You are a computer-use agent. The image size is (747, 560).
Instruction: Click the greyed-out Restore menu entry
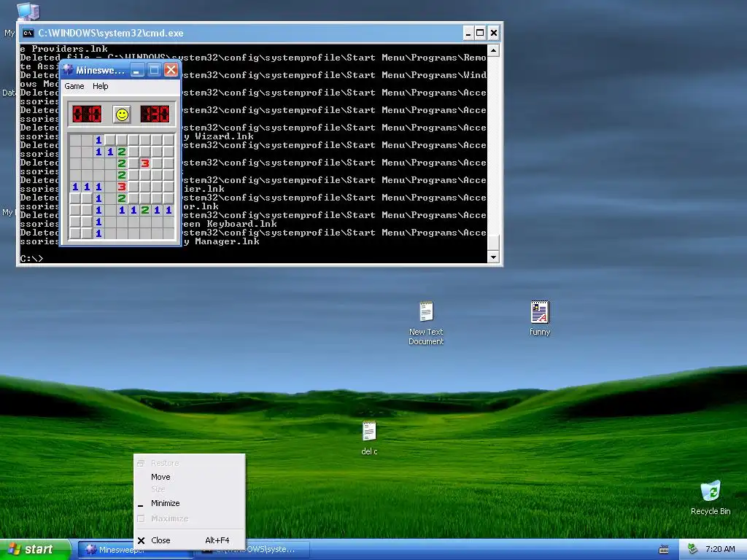190,463
